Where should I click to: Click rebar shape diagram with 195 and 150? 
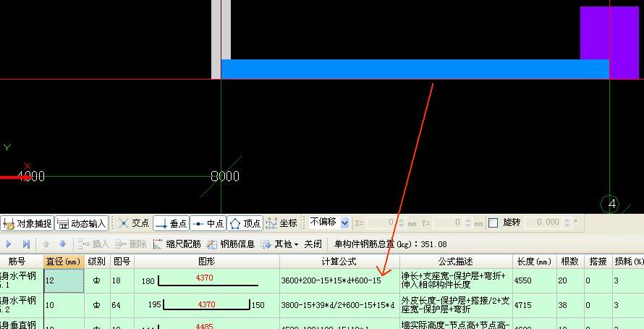point(207,305)
